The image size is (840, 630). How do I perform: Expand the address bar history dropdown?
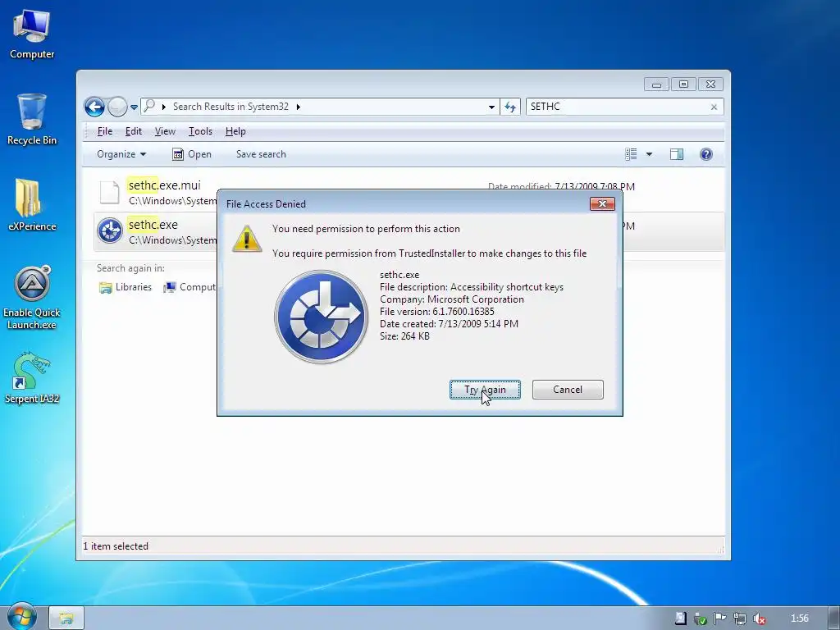(491, 107)
